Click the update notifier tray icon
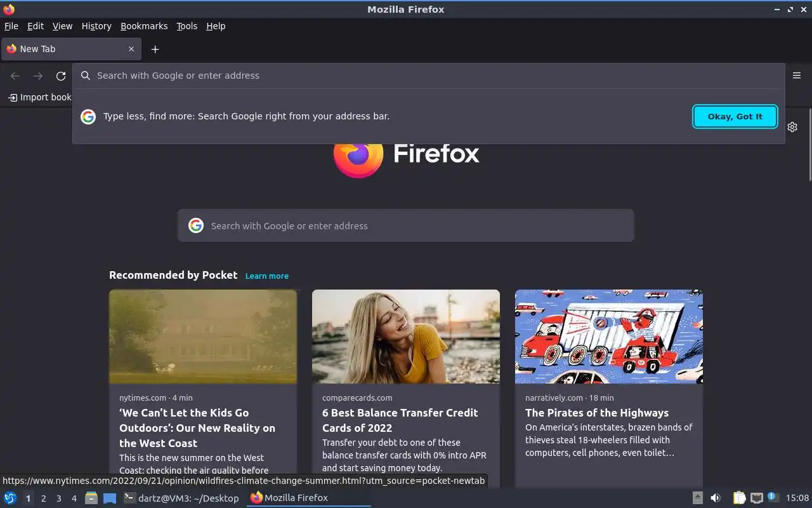The height and width of the screenshot is (508, 812). pos(773,497)
